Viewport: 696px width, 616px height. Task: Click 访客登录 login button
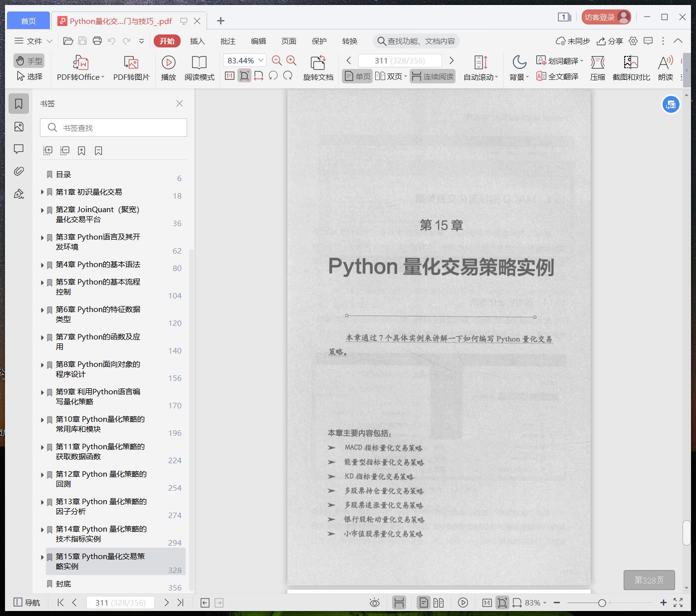(x=606, y=17)
